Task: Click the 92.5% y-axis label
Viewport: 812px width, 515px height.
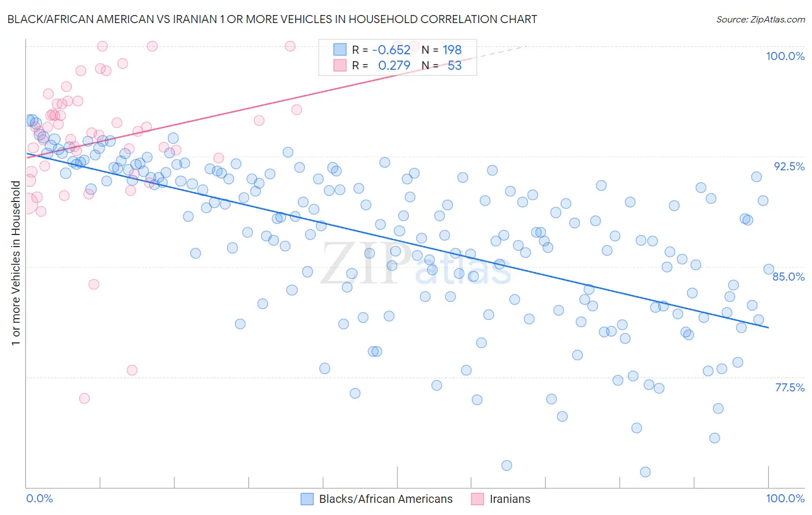Action: coord(789,166)
